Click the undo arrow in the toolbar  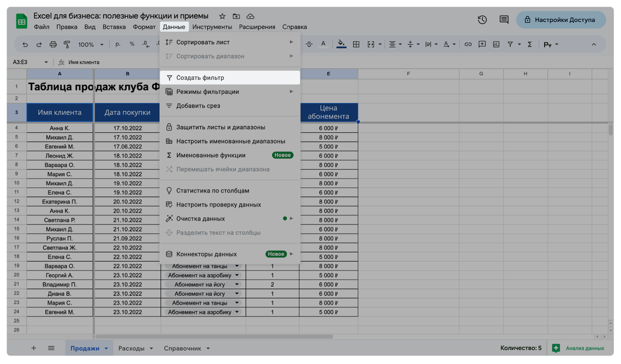click(x=26, y=44)
